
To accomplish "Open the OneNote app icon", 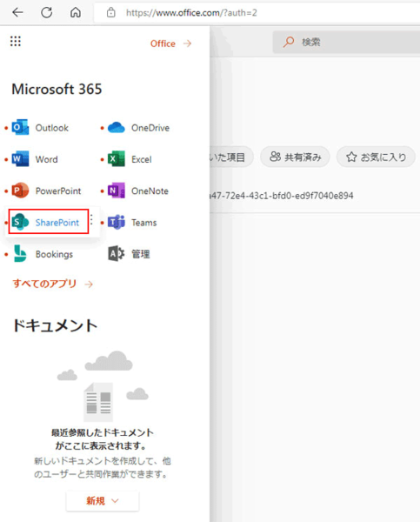I will pos(117,191).
